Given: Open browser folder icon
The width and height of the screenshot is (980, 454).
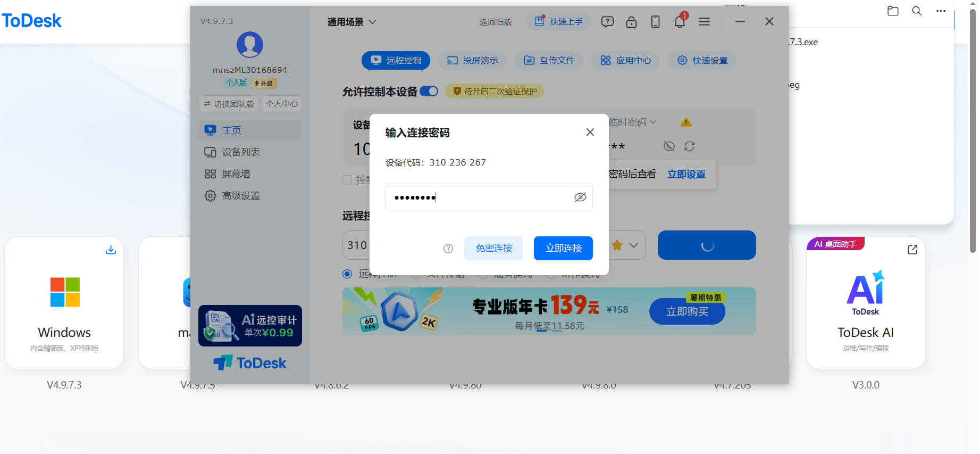Looking at the screenshot, I should [893, 11].
